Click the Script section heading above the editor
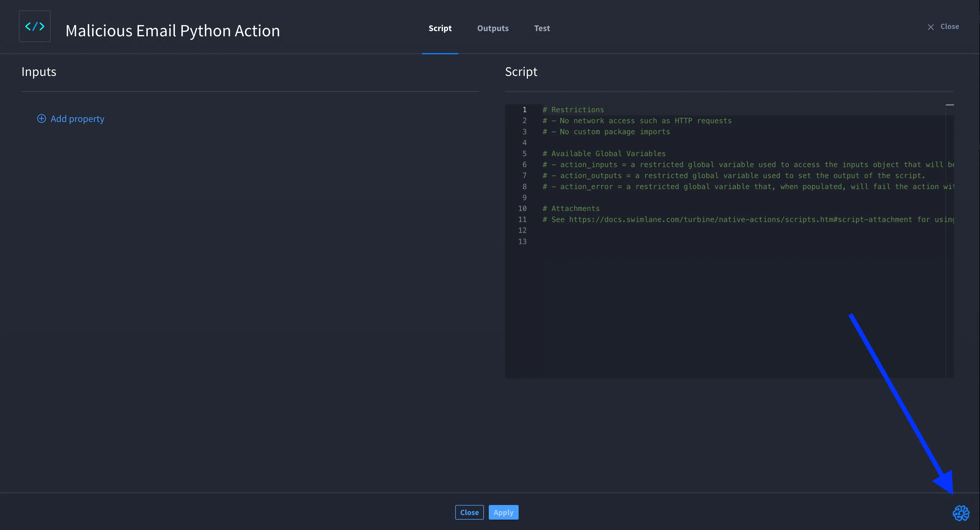This screenshot has width=980, height=530. point(521,72)
